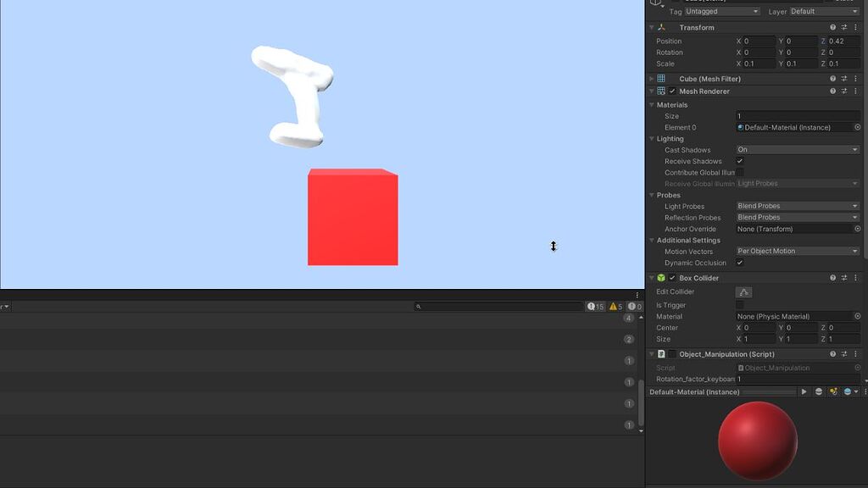Viewport: 868px width, 488px height.
Task: Click the Edit Collider button
Action: [743, 291]
